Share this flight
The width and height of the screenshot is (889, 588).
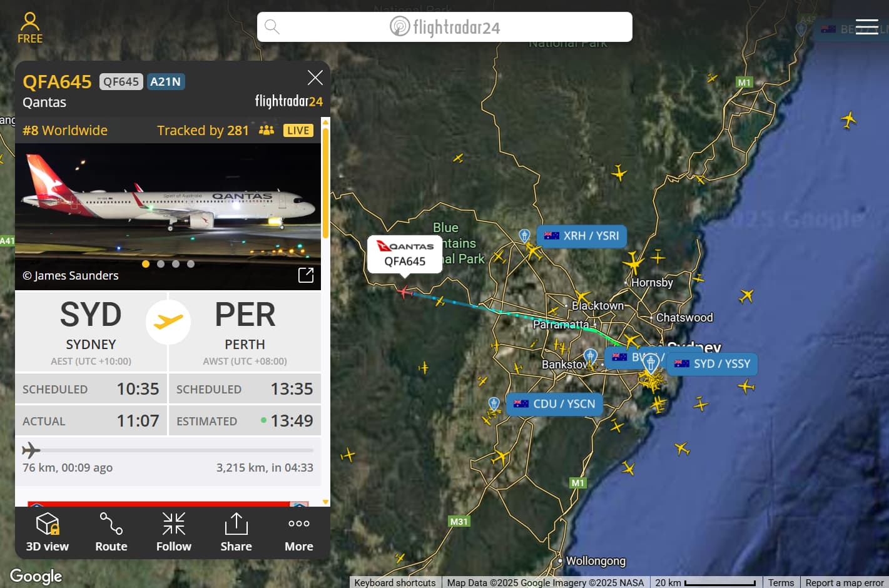[x=236, y=532]
